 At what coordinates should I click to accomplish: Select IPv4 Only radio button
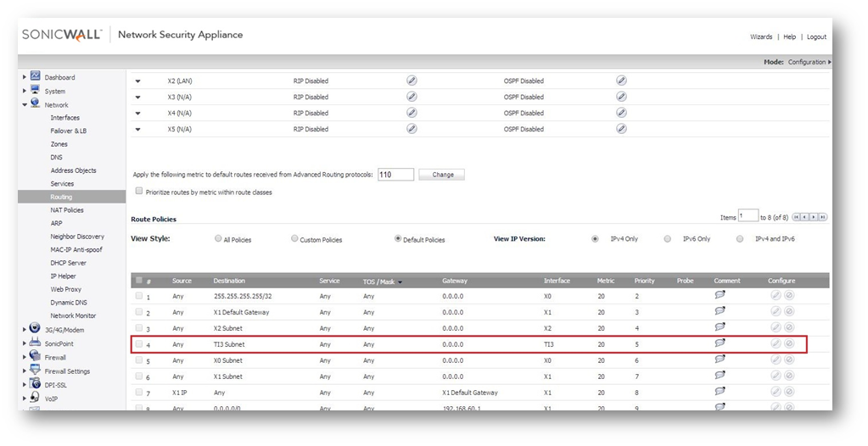595,239
